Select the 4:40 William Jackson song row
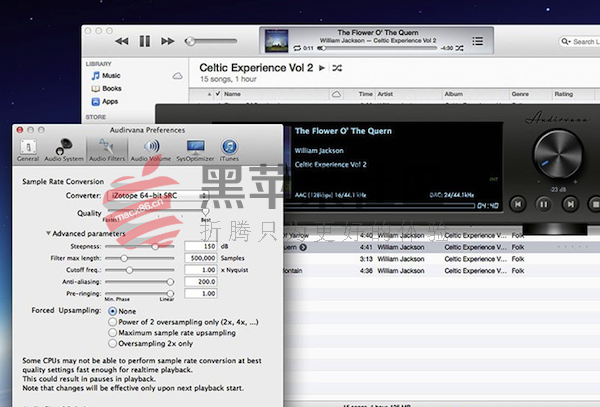600x407 pixels. point(442,236)
